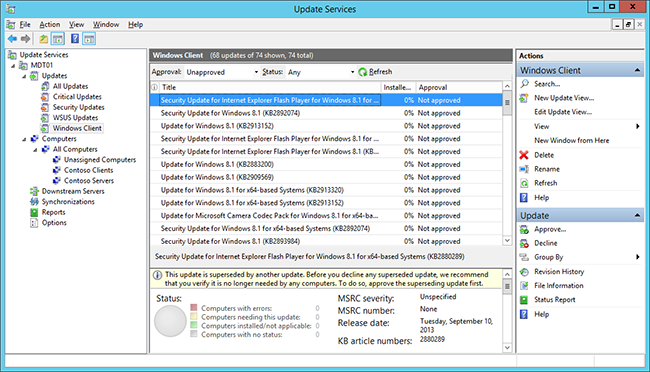Click the Group By icon
Image resolution: width=650 pixels, height=372 pixels.
tap(524, 258)
